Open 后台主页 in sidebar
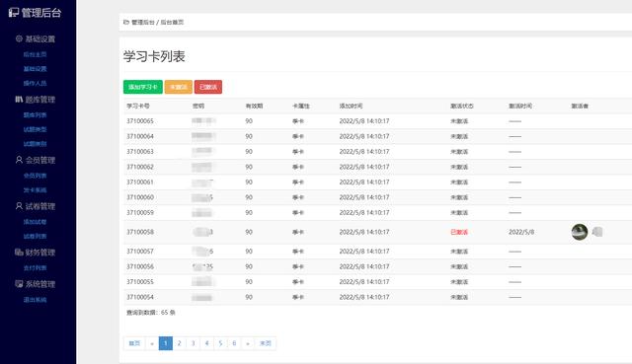Image resolution: width=632 pixels, height=364 pixels. point(36,54)
